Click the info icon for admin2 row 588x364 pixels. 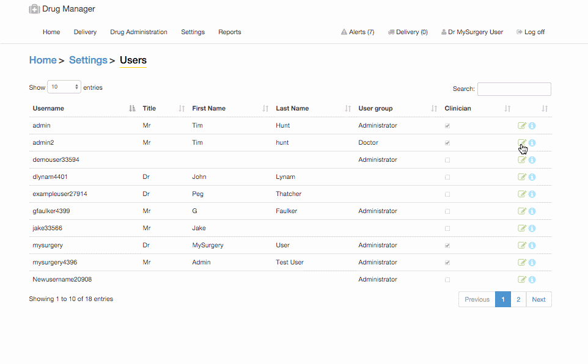[532, 143]
